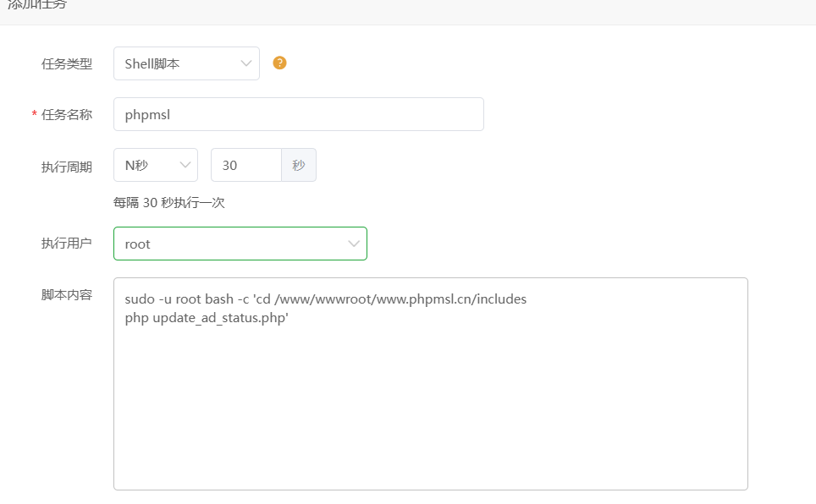
Task: Click the orange help question-mark icon
Action: pyautogui.click(x=279, y=63)
